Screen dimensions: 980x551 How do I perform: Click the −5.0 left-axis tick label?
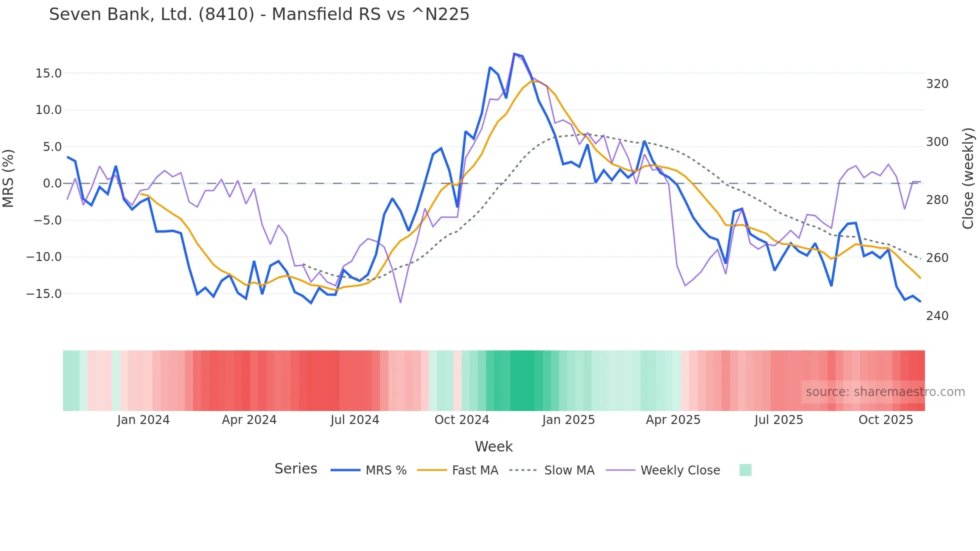47,220
